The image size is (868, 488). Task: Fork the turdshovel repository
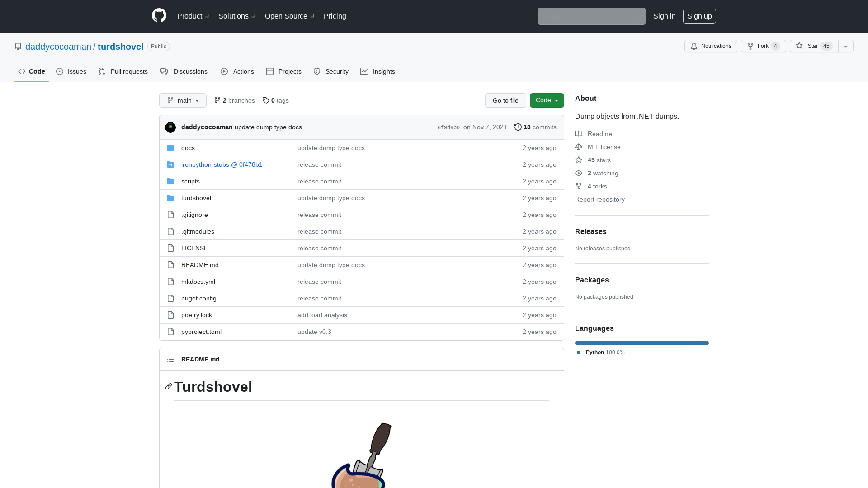pos(763,46)
